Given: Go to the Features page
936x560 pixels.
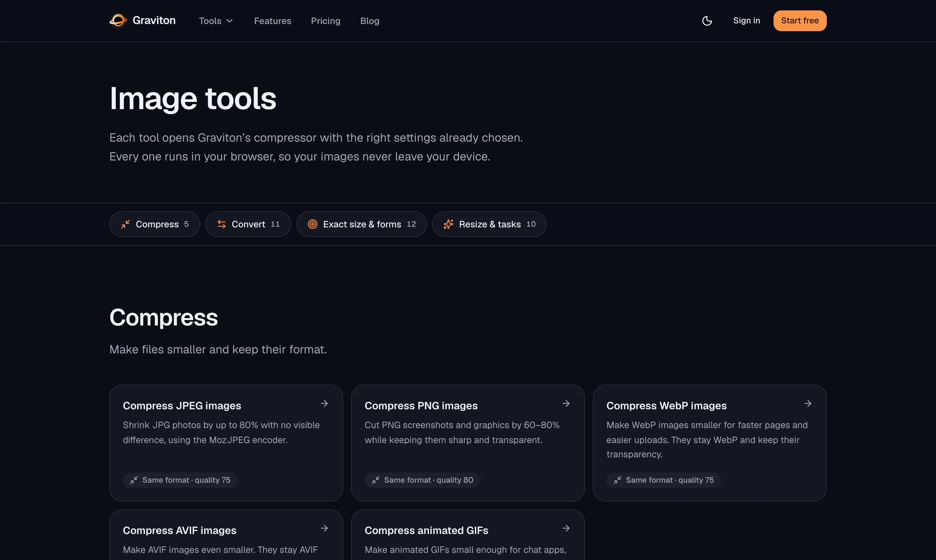Looking at the screenshot, I should 273,21.
